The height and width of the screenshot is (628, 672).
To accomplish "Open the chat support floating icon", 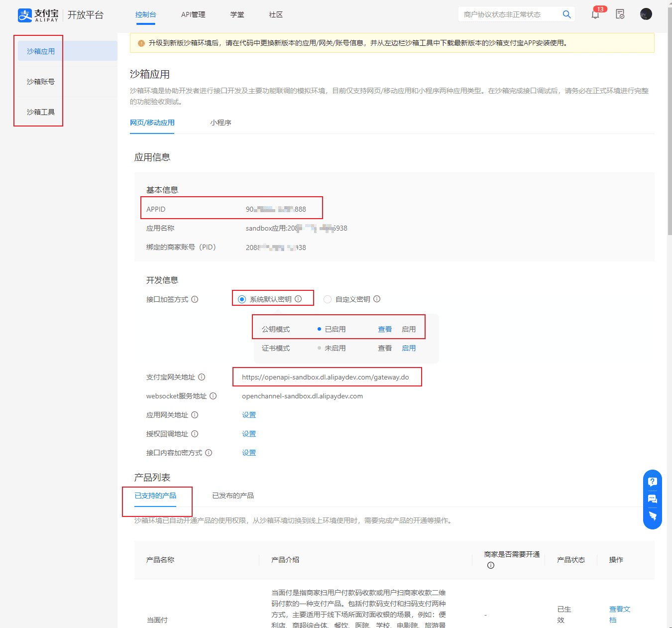I will 653,499.
